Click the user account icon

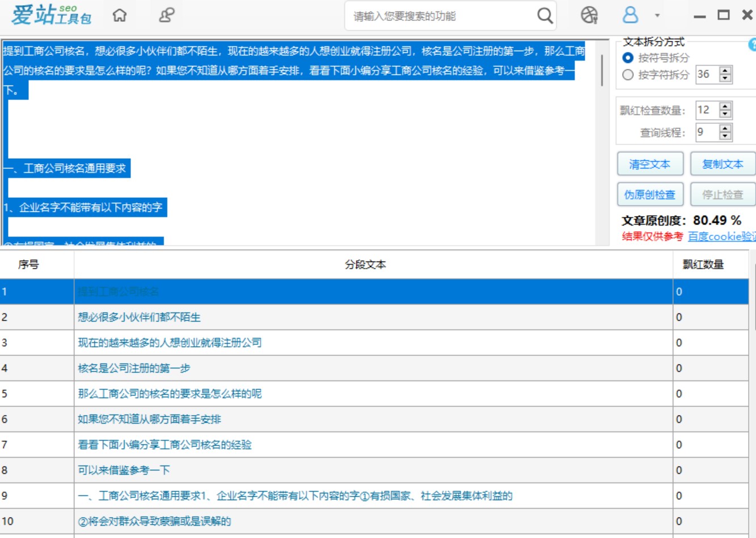tap(630, 15)
